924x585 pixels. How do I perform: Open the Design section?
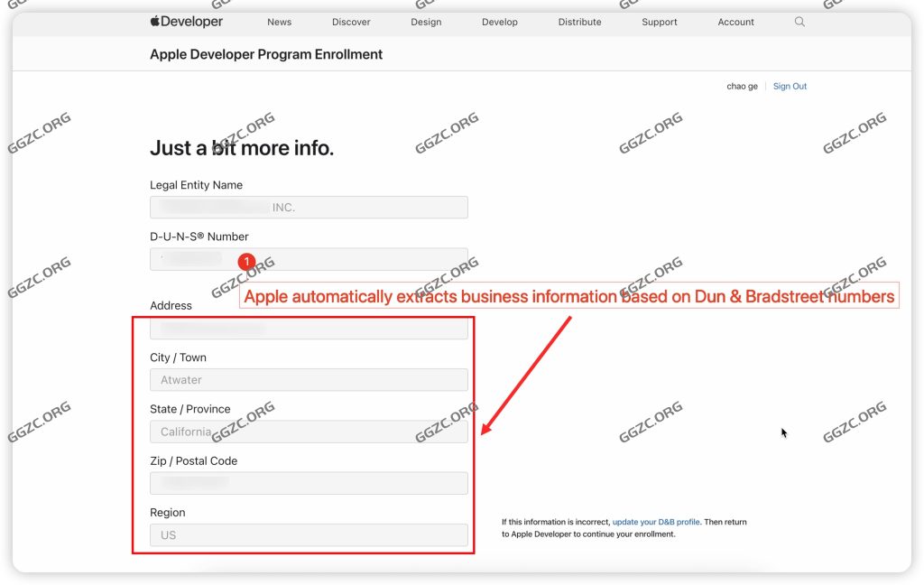click(426, 22)
